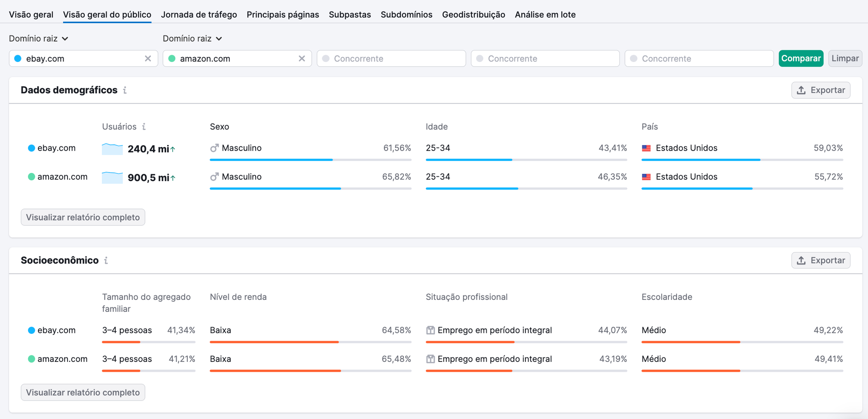Click the info icon next to Socioeconômico
Image resolution: width=868 pixels, height=419 pixels.
pos(106,260)
